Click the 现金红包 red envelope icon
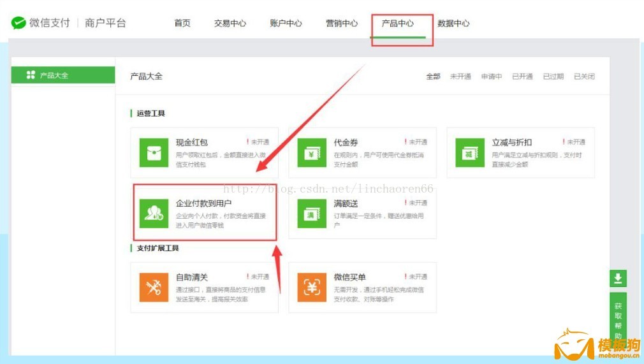644x364 pixels. coord(154,153)
